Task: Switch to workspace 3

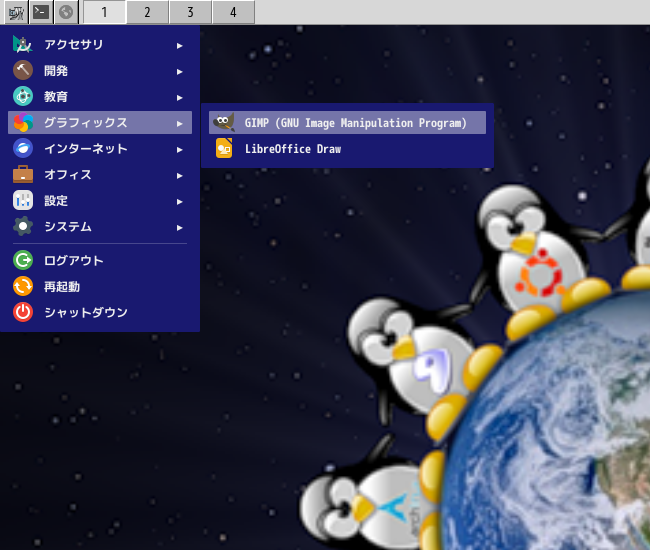Action: click(190, 12)
